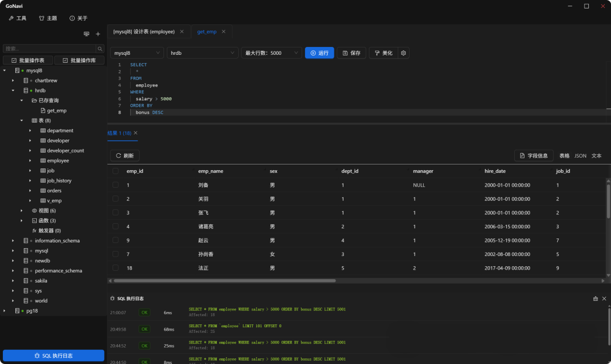Viewport: 611px width, 364px height.
Task: Click the search magnifier icon in sidebar
Action: click(100, 49)
